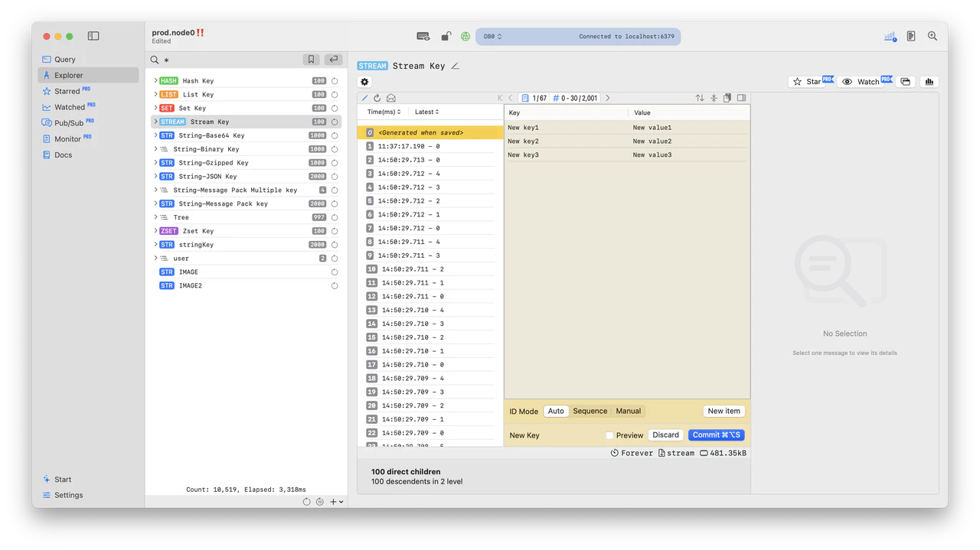This screenshot has width=980, height=550.
Task: Click the sort order arrows icon
Action: [698, 98]
